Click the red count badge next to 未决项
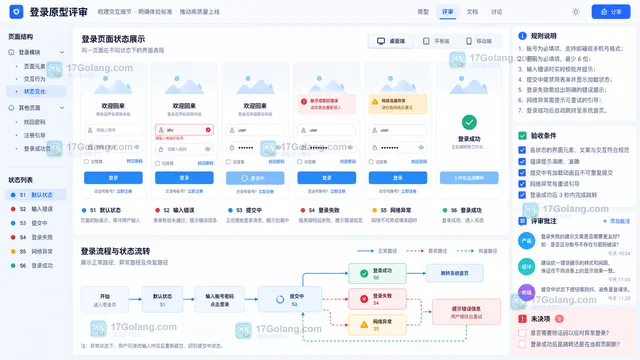Screen dimensions: 640x360 click(559, 319)
